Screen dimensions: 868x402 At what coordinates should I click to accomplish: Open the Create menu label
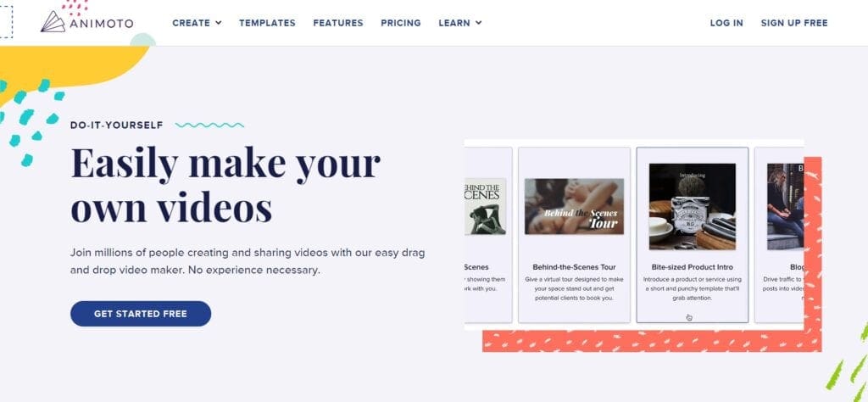pyautogui.click(x=191, y=23)
